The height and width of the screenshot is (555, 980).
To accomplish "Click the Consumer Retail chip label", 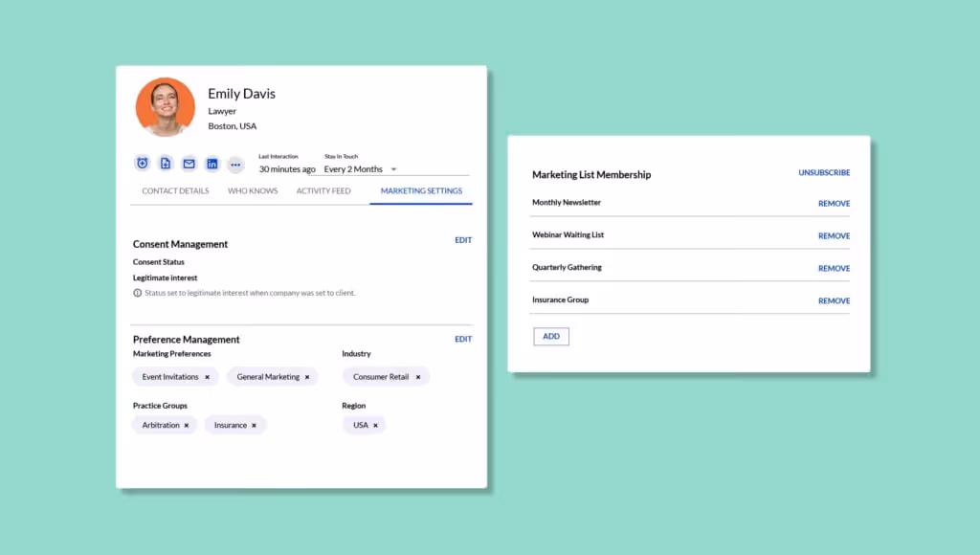I will point(381,377).
